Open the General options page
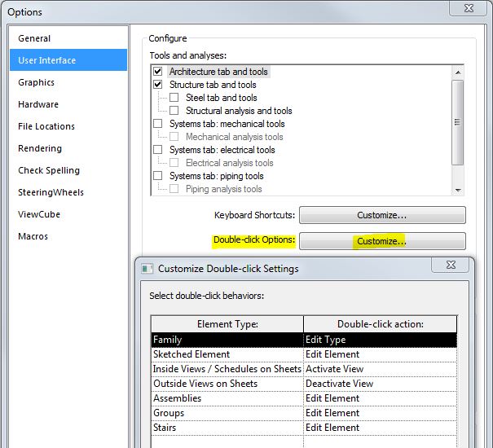This screenshot has height=448, width=493. coord(68,38)
